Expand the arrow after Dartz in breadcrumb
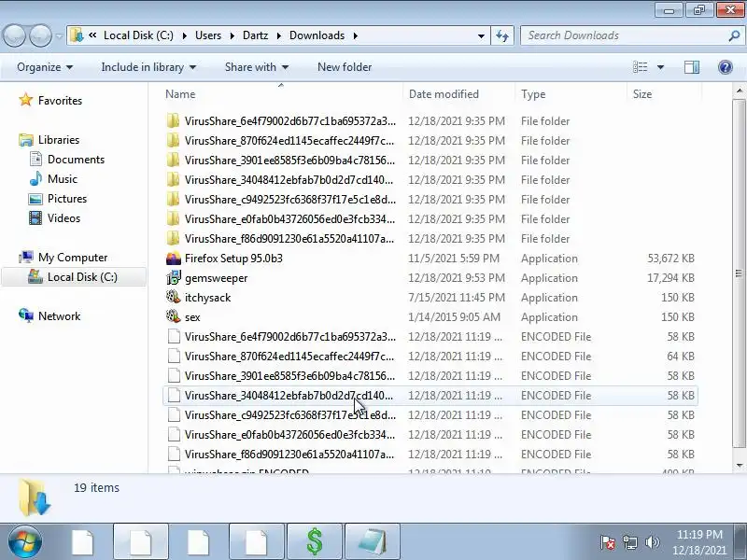This screenshot has height=560, width=747. point(278,35)
